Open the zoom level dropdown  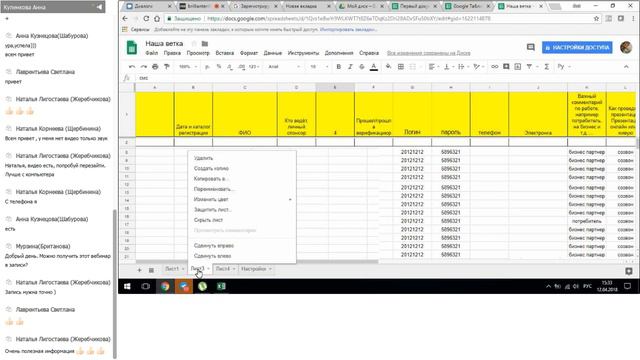(x=188, y=67)
